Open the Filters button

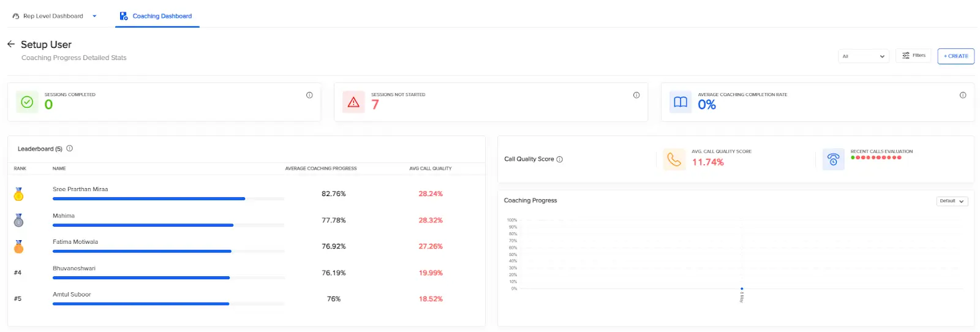[913, 55]
